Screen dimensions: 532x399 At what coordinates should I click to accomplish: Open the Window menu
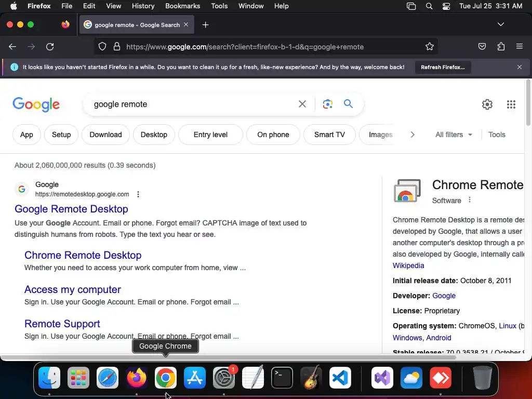click(251, 6)
